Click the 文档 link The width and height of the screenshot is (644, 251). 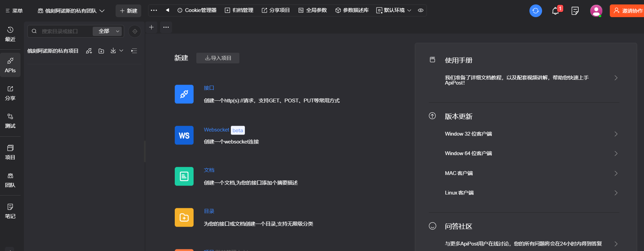(x=209, y=170)
